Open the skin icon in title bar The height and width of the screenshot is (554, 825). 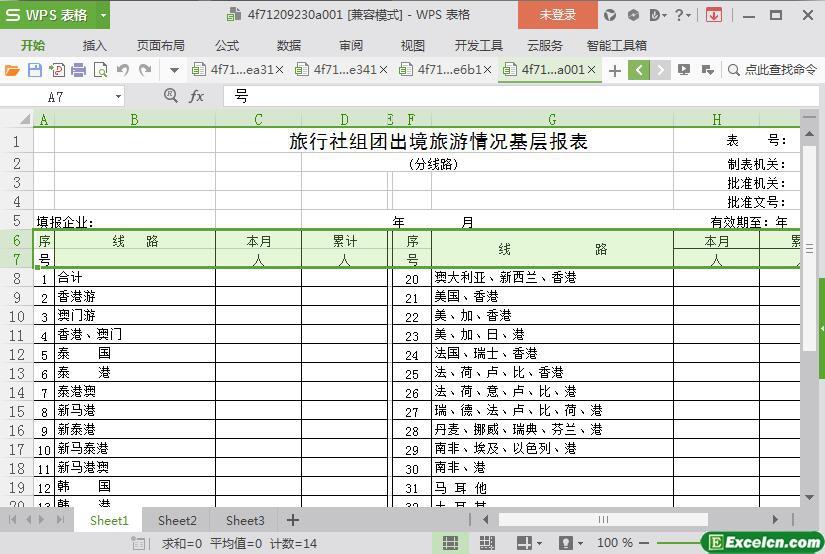point(610,15)
